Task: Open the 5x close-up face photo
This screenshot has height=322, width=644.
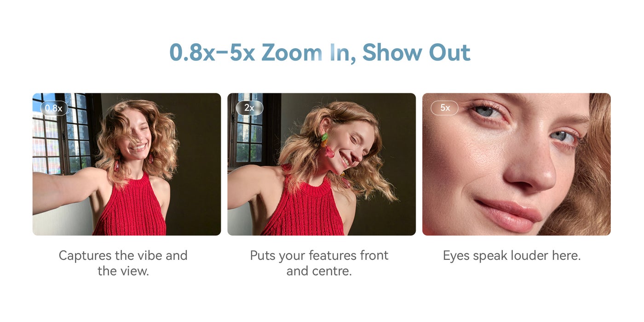Action: 517,164
